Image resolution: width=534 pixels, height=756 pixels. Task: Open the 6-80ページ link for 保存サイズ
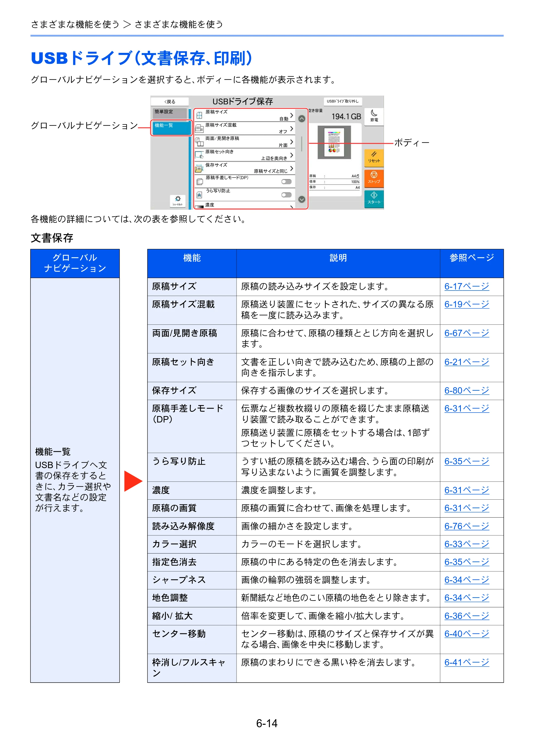coord(466,390)
